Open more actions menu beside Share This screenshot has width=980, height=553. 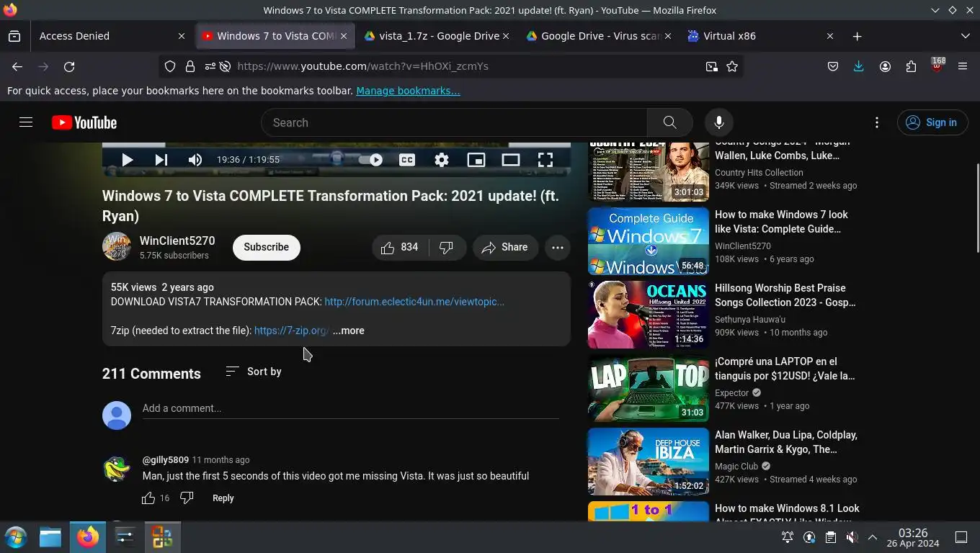click(558, 247)
